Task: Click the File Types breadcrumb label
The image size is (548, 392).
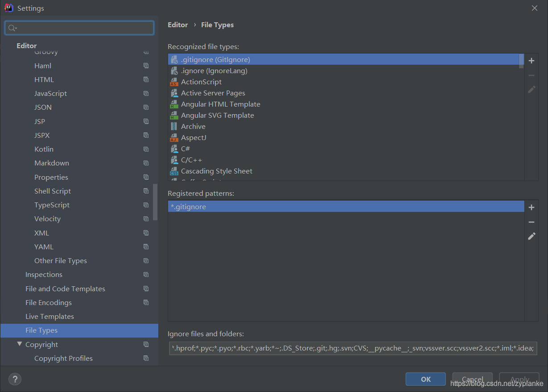Action: 217,25
